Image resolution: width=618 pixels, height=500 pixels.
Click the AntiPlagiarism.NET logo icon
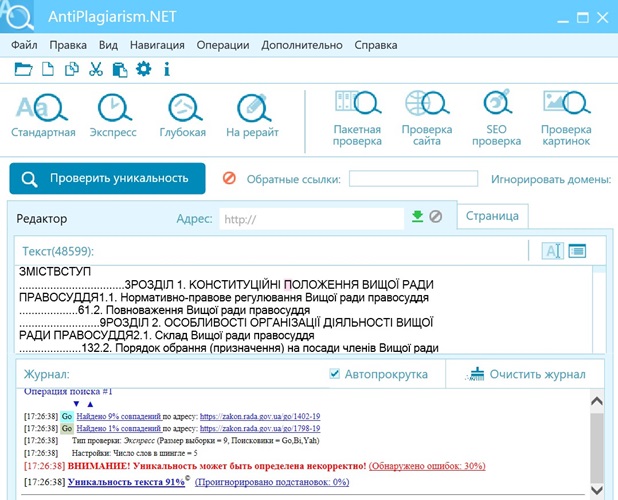point(17,16)
